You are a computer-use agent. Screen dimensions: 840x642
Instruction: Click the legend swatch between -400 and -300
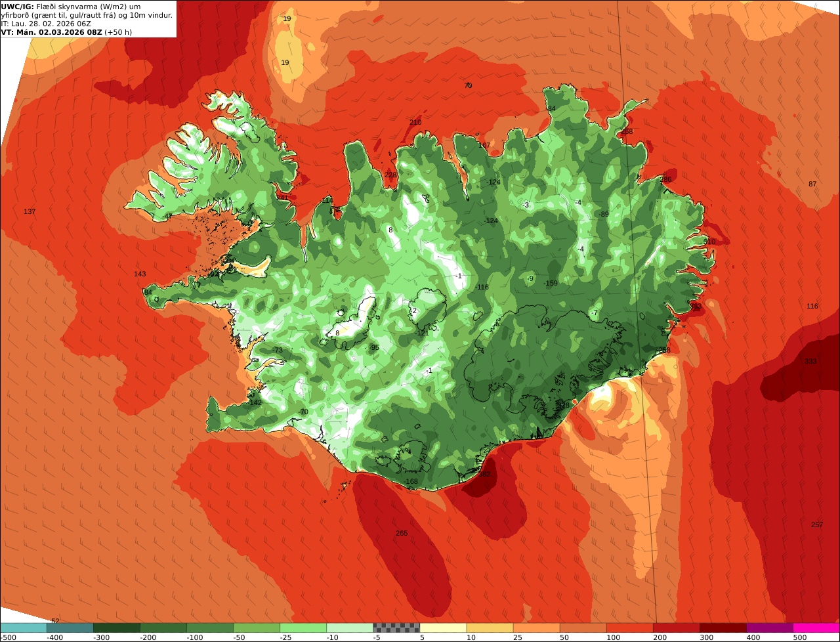70,628
